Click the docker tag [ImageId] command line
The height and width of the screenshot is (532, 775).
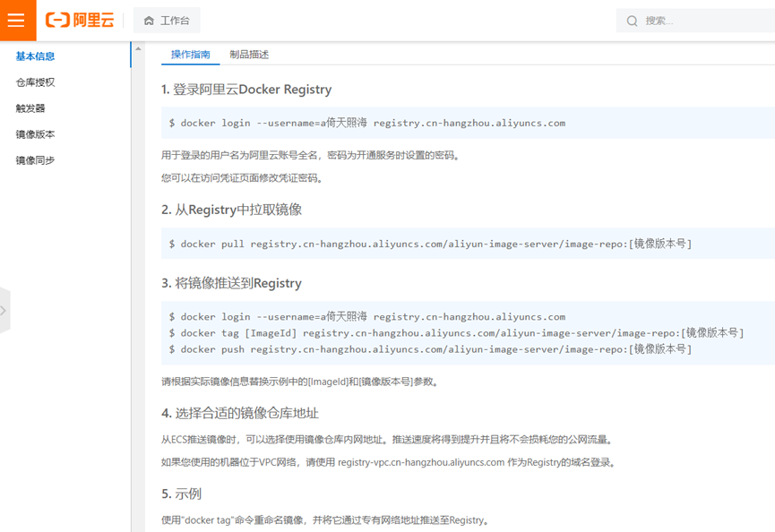[x=456, y=333]
